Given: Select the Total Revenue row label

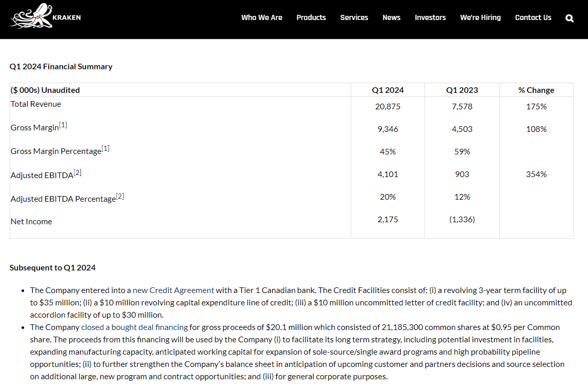Looking at the screenshot, I should pyautogui.click(x=35, y=104).
